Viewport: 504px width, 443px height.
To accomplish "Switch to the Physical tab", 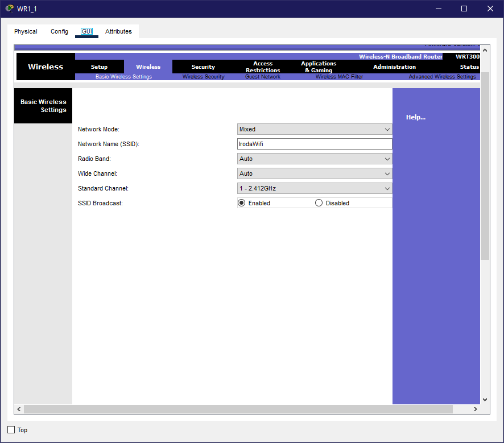I will [26, 31].
